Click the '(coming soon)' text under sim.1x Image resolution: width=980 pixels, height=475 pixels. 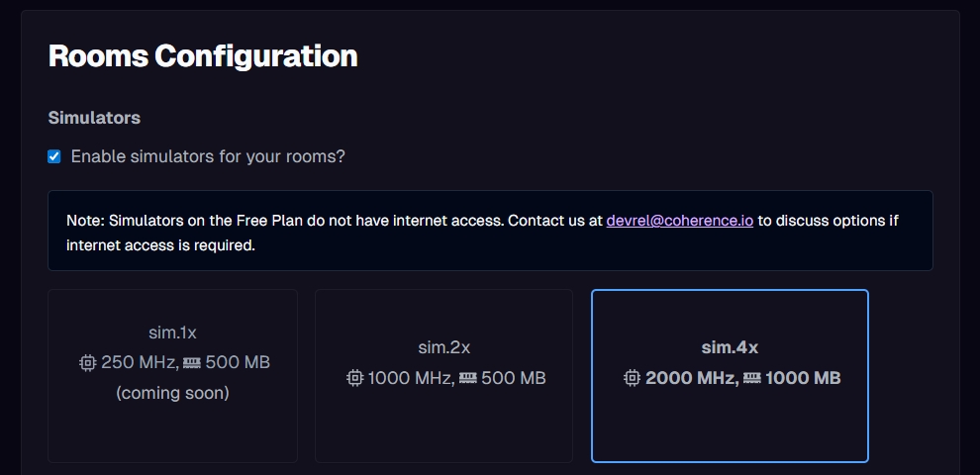tap(172, 393)
